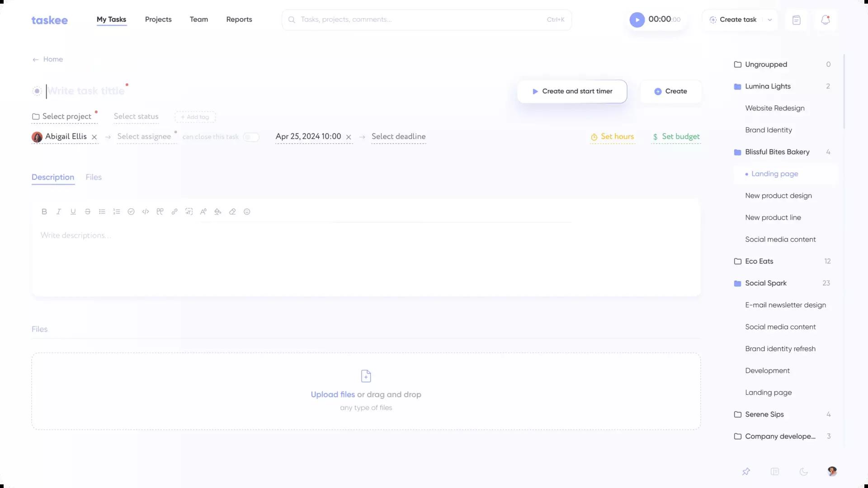The height and width of the screenshot is (488, 868).
Task: Click the eraser clear-formatting icon
Action: click(x=232, y=211)
